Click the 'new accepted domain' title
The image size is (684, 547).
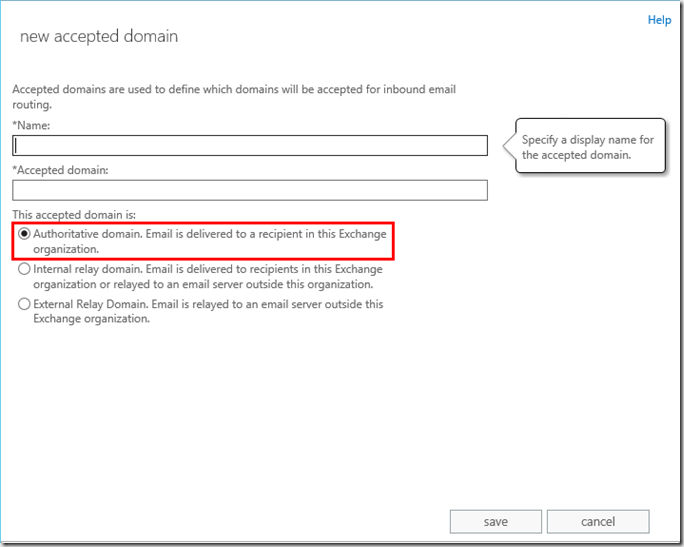click(x=99, y=37)
